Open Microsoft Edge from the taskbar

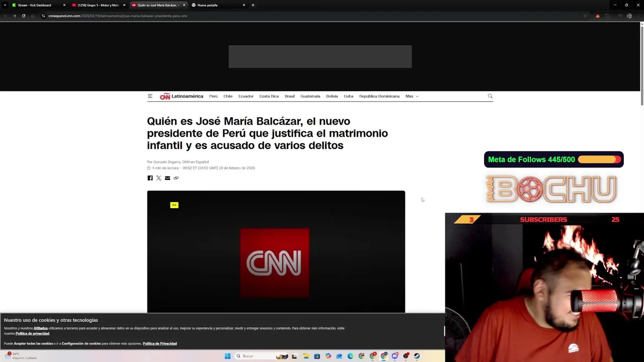(x=350, y=356)
